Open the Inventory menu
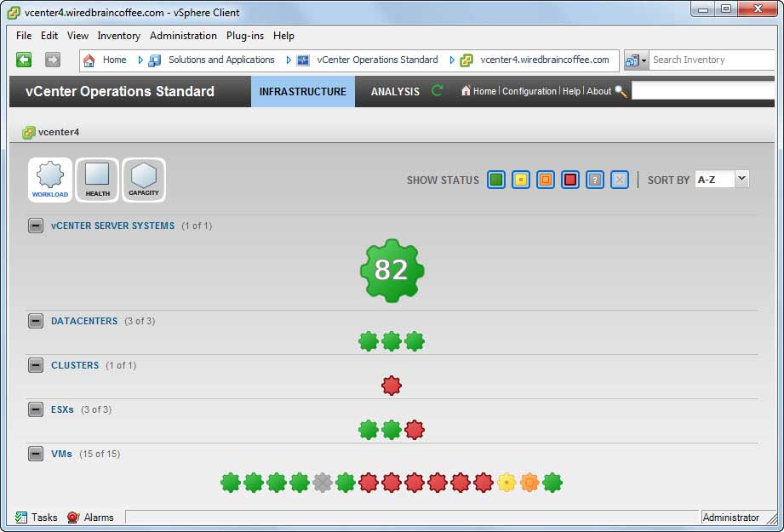Viewport: 784px width, 532px height. [119, 36]
